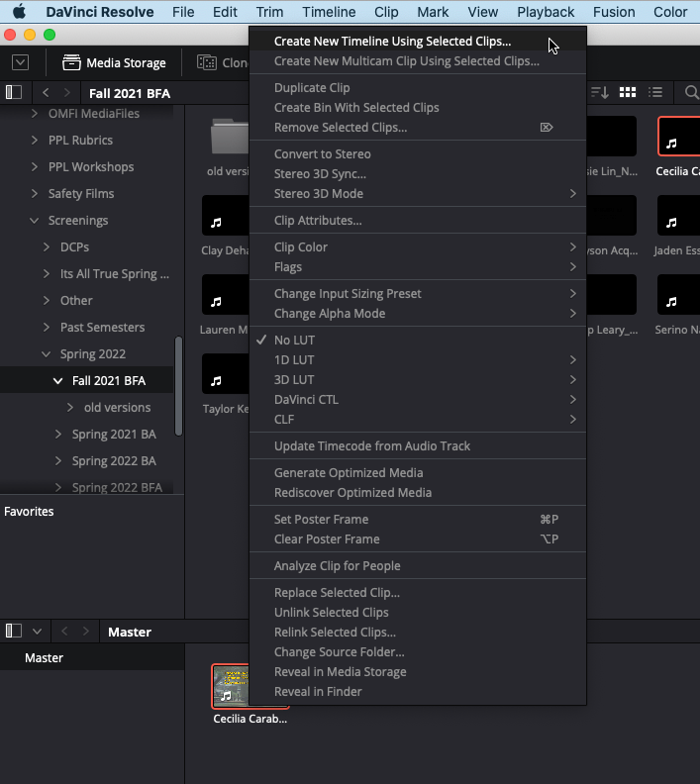Select the Past Semesters folder
The width and height of the screenshot is (700, 784).
[x=102, y=327]
